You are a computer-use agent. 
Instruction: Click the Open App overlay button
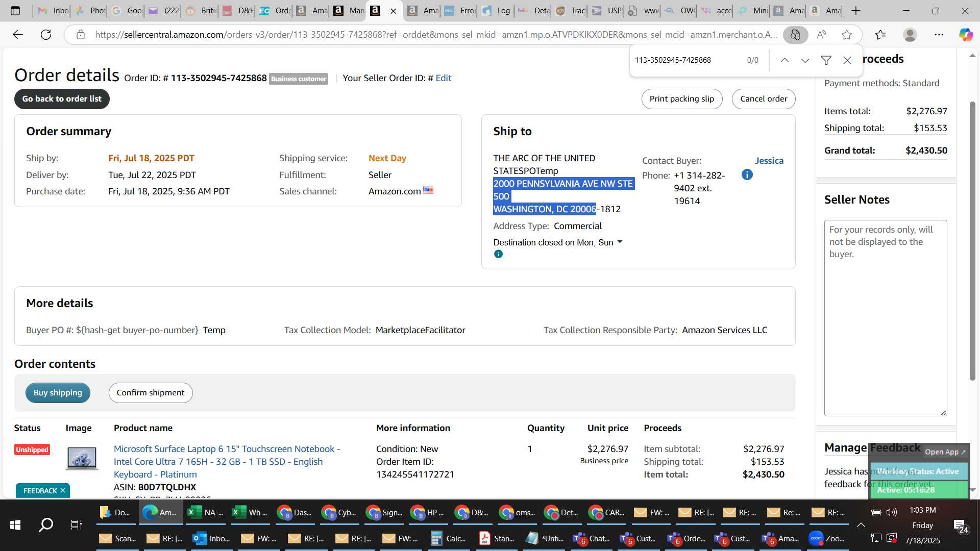click(x=945, y=452)
